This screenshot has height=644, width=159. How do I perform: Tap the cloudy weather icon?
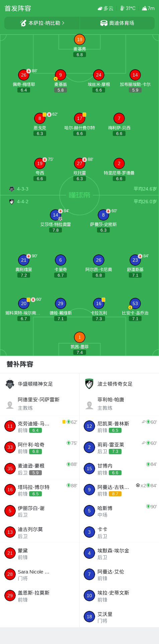point(100,8)
